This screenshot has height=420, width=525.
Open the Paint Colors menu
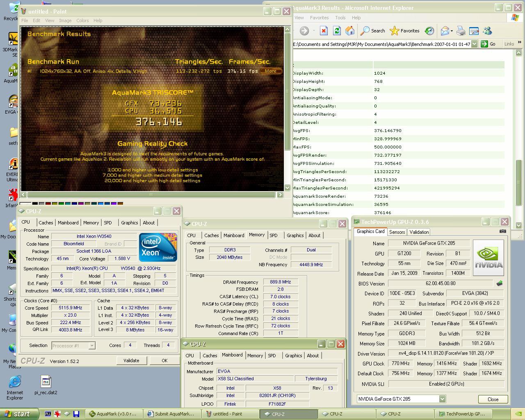[x=82, y=21]
